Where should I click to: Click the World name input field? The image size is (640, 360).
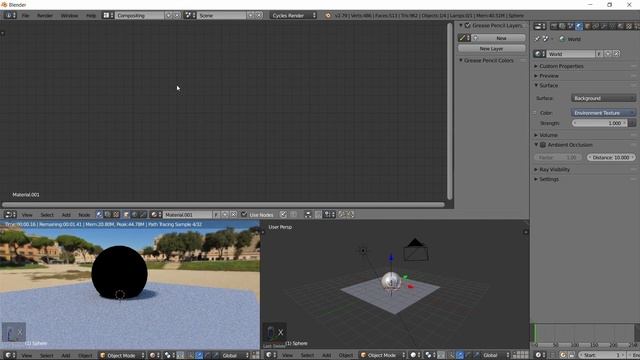[571, 54]
